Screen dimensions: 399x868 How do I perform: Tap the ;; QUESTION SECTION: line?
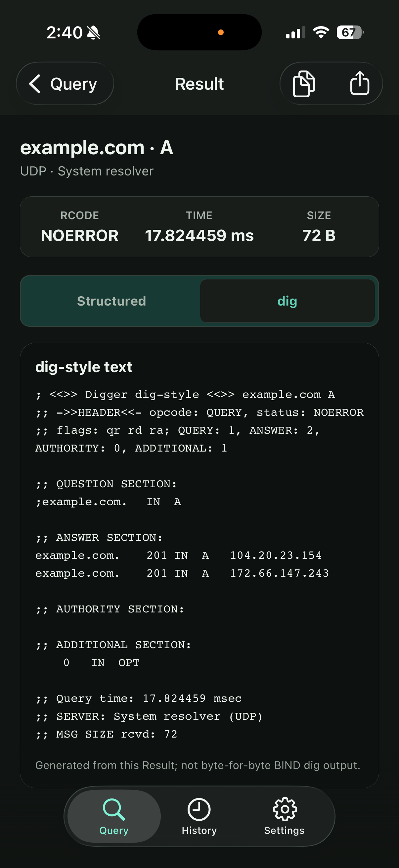tap(106, 484)
